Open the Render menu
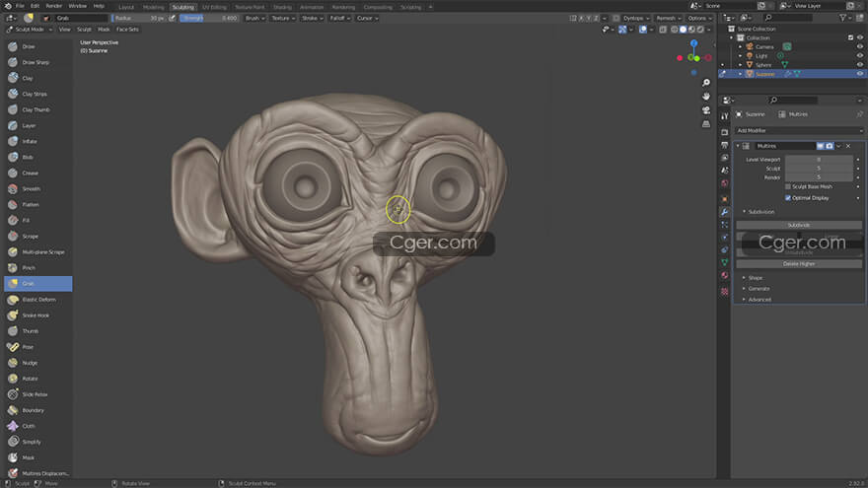868x488 pixels. click(53, 6)
